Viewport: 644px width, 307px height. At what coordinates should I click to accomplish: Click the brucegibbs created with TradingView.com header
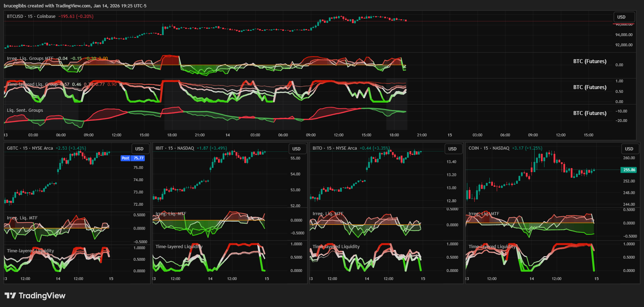(75, 6)
